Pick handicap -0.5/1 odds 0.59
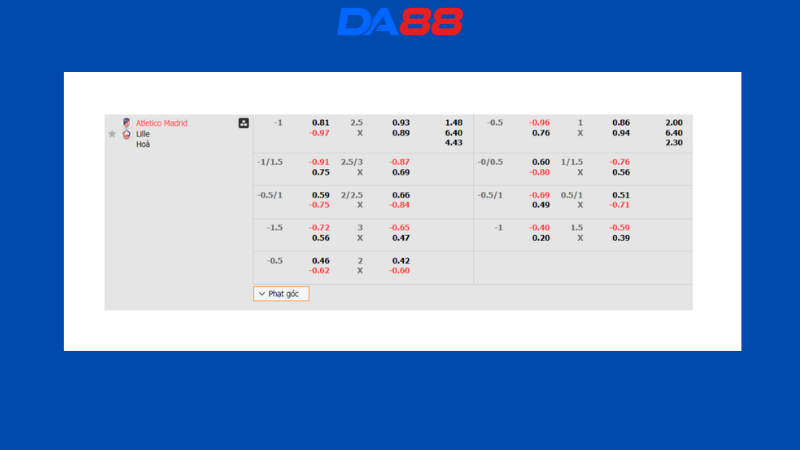800x450 pixels. coord(320,195)
